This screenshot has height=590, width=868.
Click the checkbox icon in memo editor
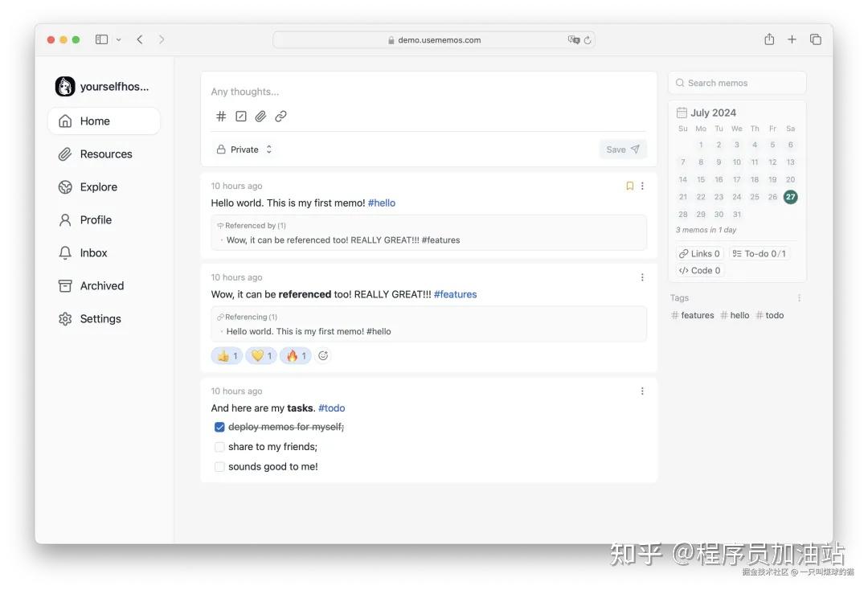point(241,117)
